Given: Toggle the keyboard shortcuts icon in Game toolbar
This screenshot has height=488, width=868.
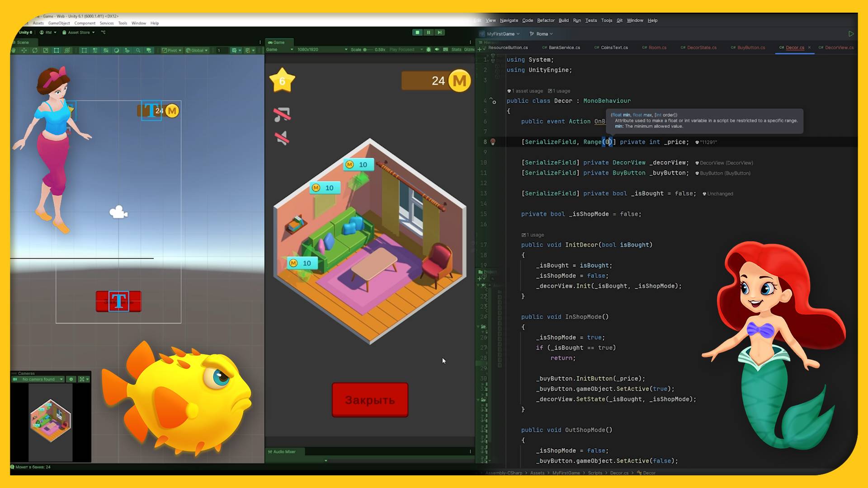Looking at the screenshot, I should pyautogui.click(x=446, y=49).
